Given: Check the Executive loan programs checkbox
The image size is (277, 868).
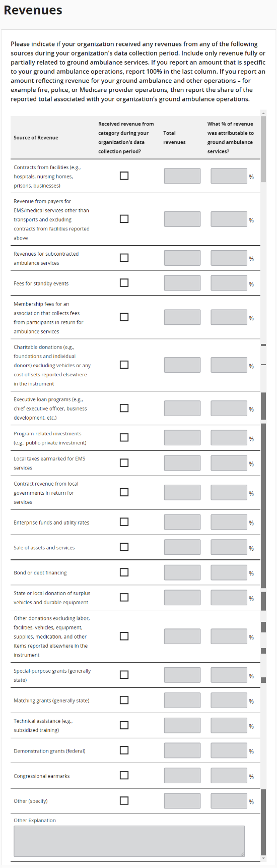Looking at the screenshot, I should click(x=124, y=408).
